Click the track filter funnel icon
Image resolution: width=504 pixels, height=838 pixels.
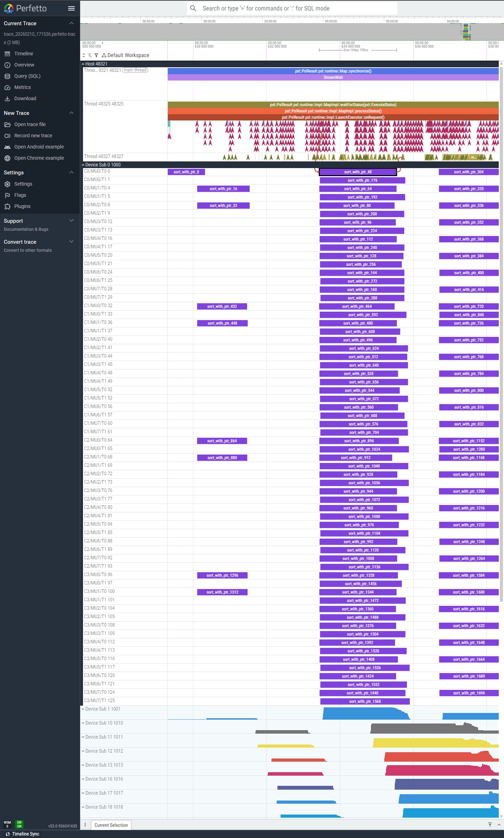coord(96,55)
